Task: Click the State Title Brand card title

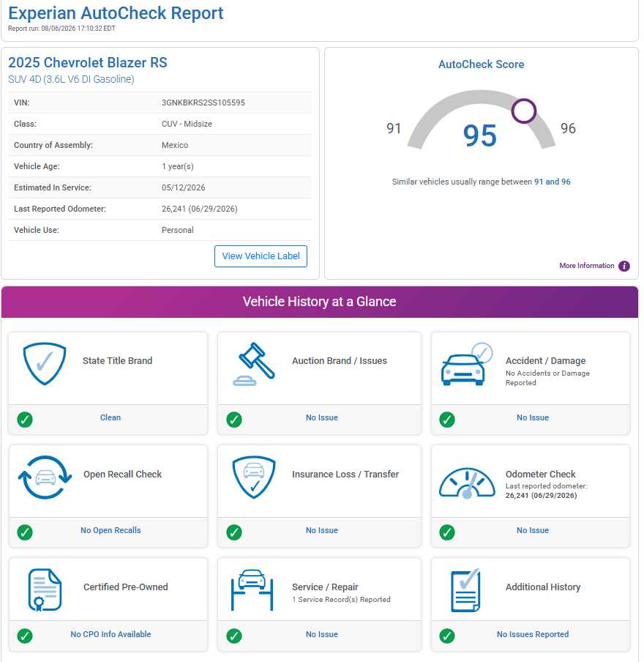Action: [x=117, y=361]
